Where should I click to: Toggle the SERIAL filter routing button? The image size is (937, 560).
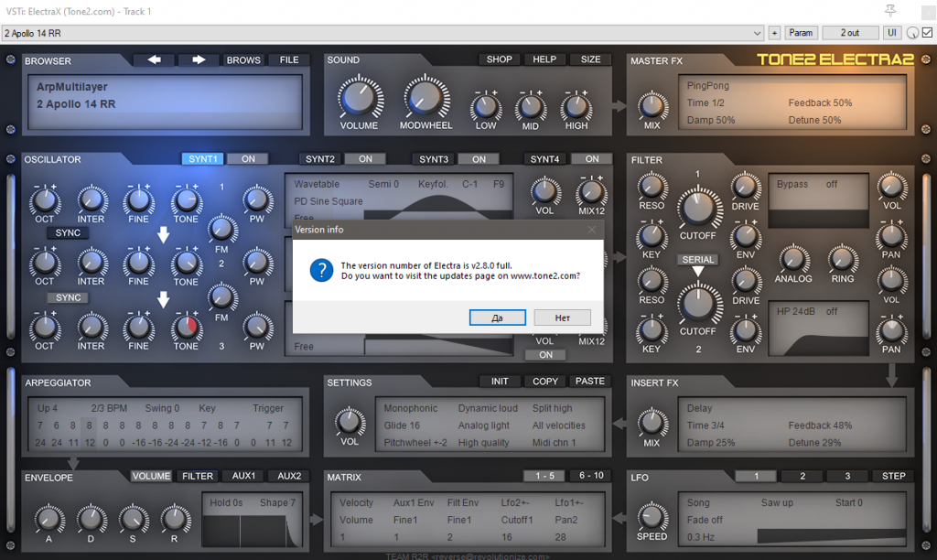pos(698,259)
